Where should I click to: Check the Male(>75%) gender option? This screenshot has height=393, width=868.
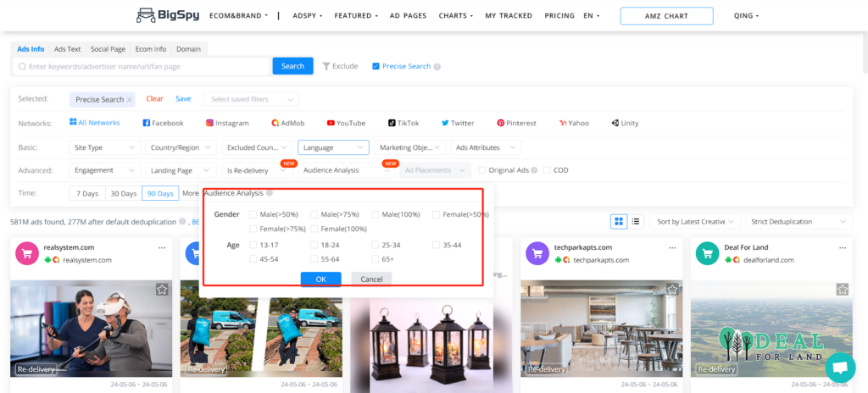click(x=314, y=214)
